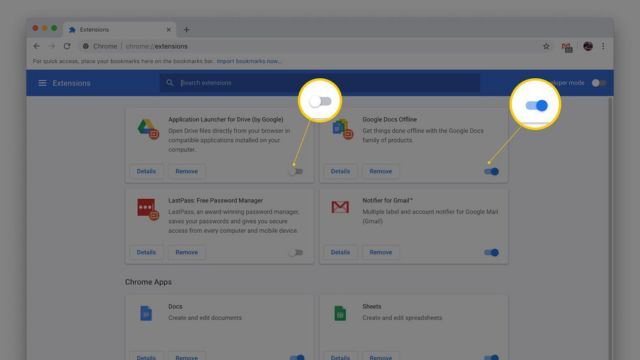This screenshot has width=640, height=360.
Task: Open a new tab with plus button
Action: point(186,29)
